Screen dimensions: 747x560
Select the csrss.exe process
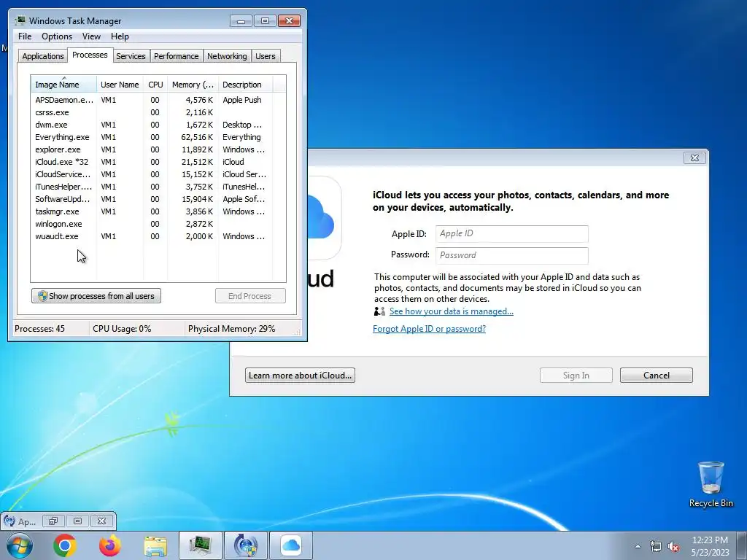click(x=158, y=112)
